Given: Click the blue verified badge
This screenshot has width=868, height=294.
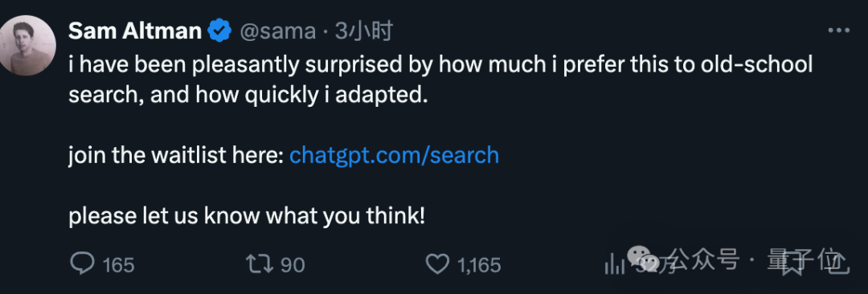Looking at the screenshot, I should tap(219, 31).
